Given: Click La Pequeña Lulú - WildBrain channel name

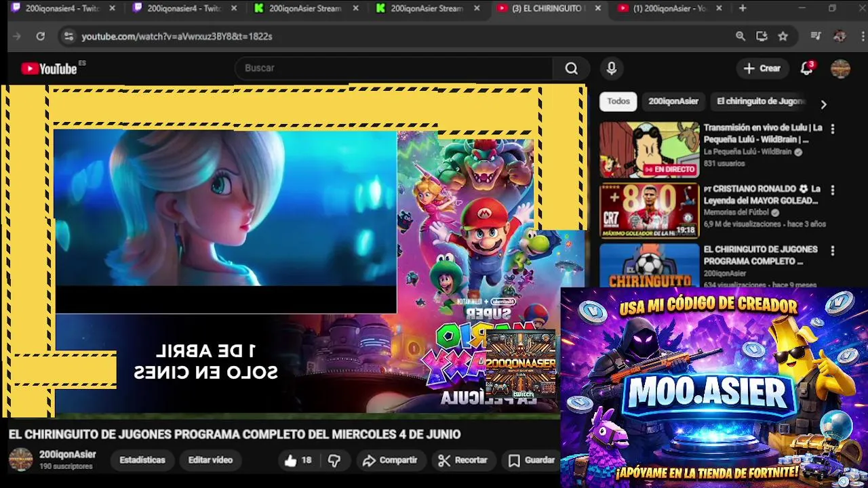Looking at the screenshot, I should tap(748, 152).
